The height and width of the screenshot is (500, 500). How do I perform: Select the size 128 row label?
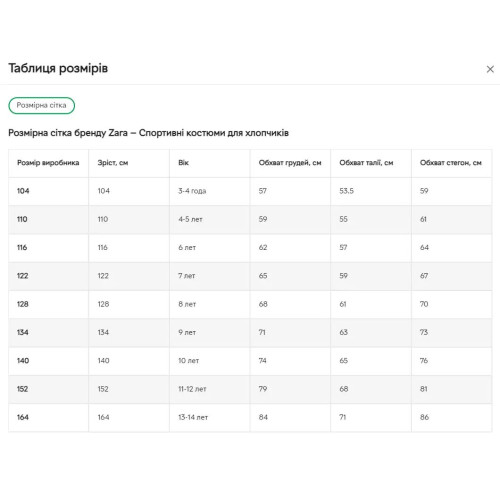(x=23, y=304)
